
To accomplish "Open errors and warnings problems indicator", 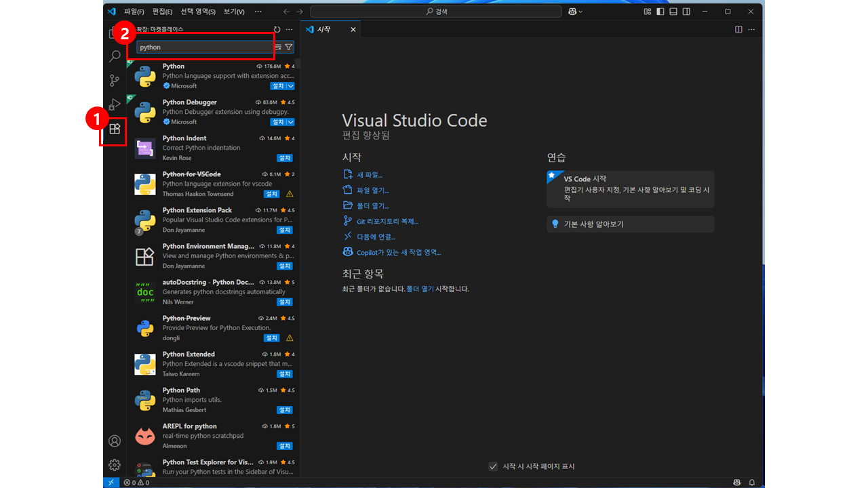I will coord(136,483).
